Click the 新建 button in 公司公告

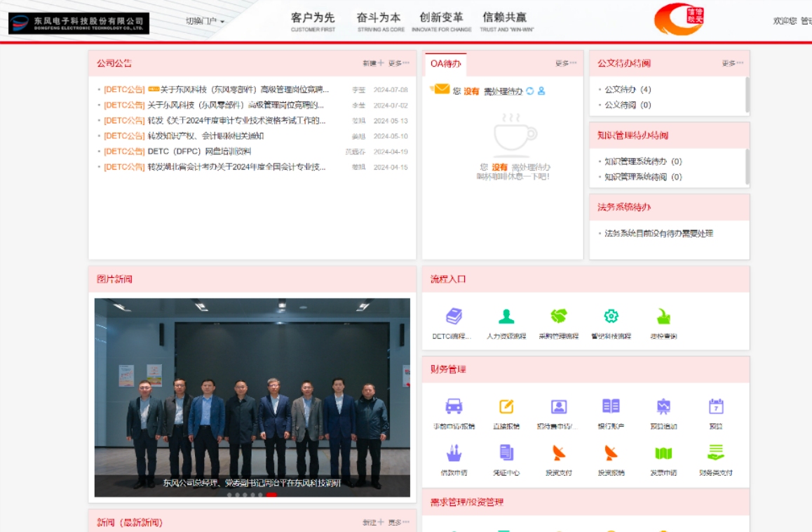tap(372, 63)
